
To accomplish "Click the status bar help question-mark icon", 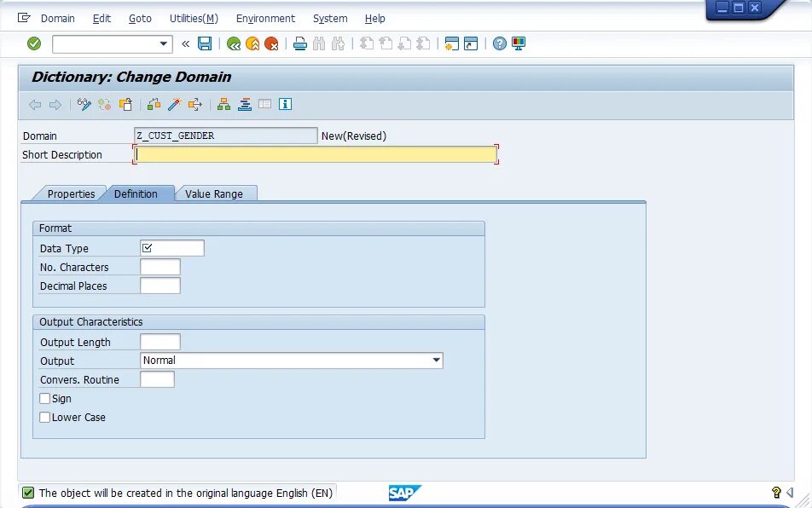I will (776, 493).
